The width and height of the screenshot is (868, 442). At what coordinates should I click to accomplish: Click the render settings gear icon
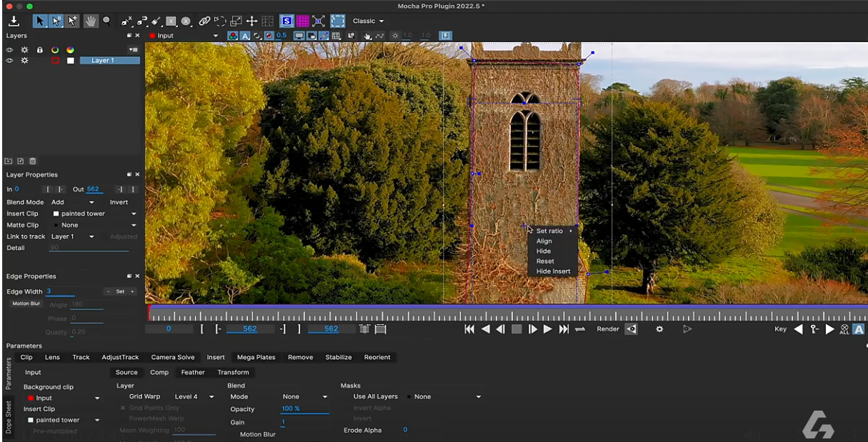click(x=659, y=329)
